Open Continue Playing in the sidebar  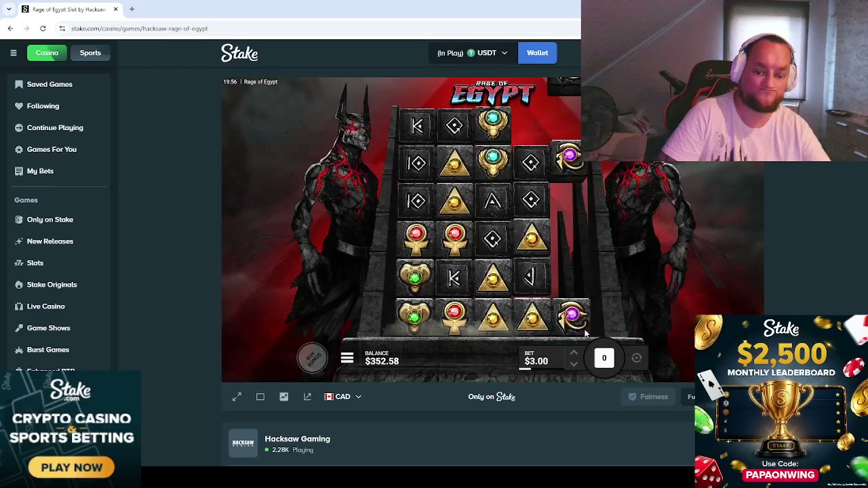(x=55, y=127)
